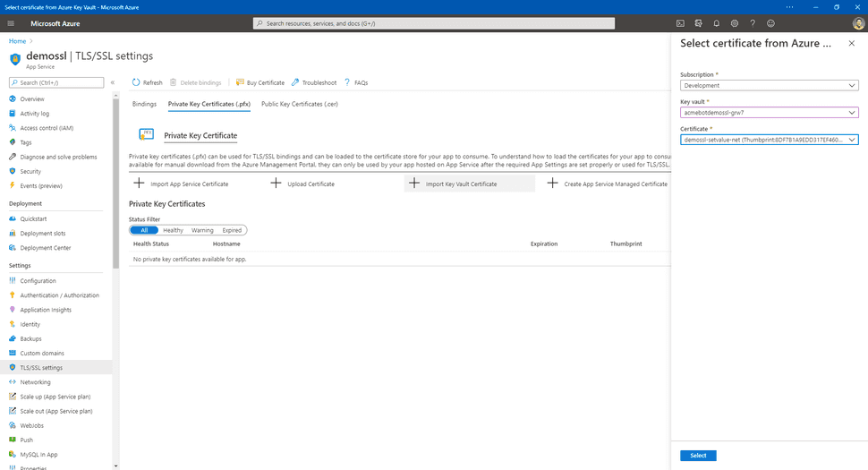Open Events (preview)

tap(41, 185)
